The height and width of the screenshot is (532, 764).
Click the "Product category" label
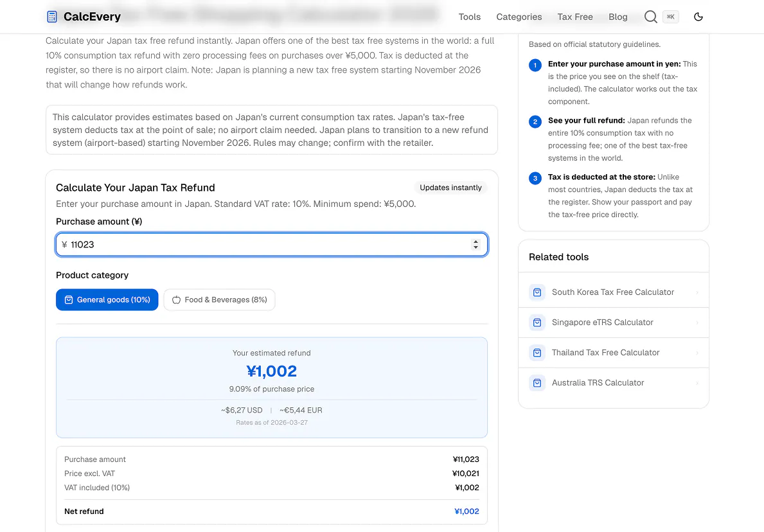coord(92,275)
